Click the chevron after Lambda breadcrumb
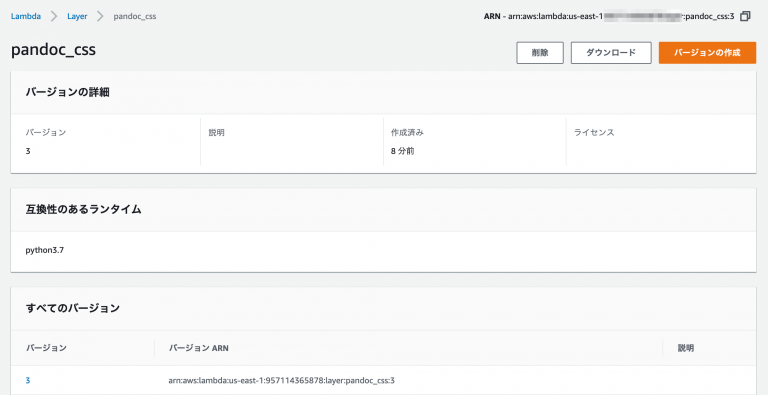Viewport: 768px width, 395px height. coord(54,16)
